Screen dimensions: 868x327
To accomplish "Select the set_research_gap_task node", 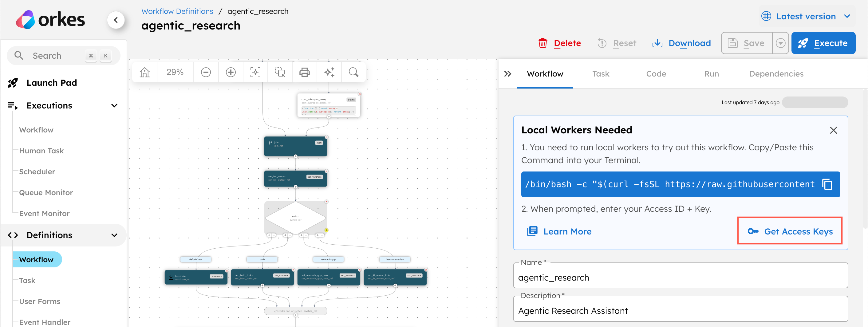I will pyautogui.click(x=329, y=277).
